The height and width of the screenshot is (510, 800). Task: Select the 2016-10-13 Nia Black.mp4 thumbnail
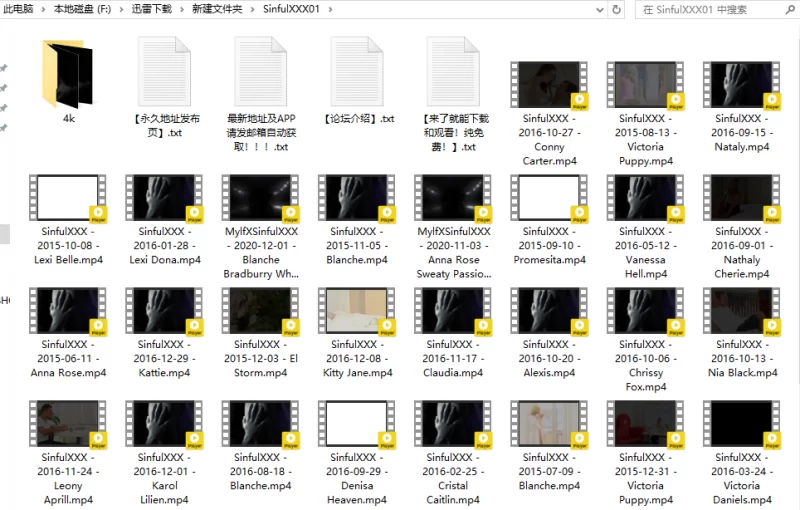741,311
